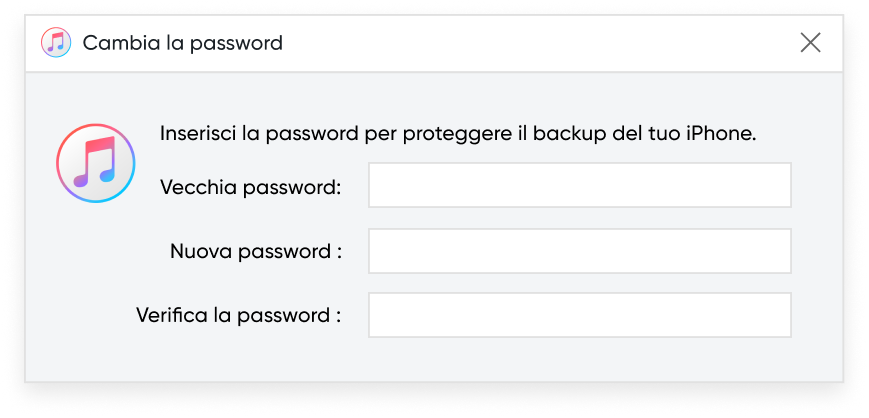The width and height of the screenshot is (869, 418).
Task: Click the "Nuova password :" label
Action: point(256,251)
